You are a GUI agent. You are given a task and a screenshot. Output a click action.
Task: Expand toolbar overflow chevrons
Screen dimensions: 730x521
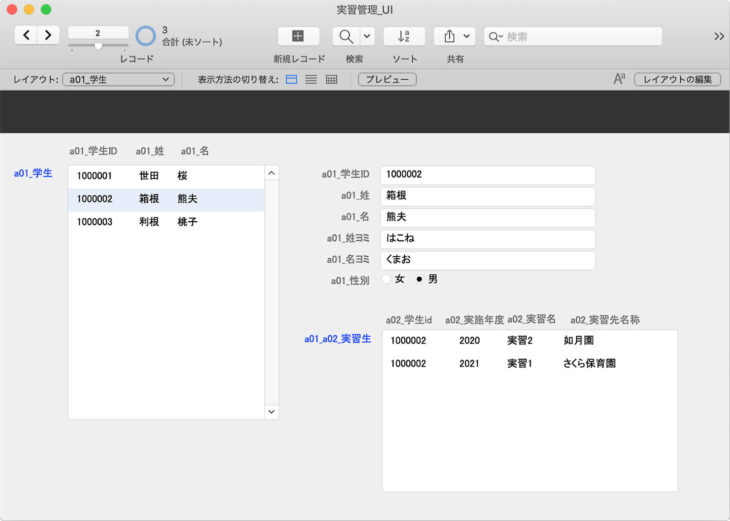(718, 36)
